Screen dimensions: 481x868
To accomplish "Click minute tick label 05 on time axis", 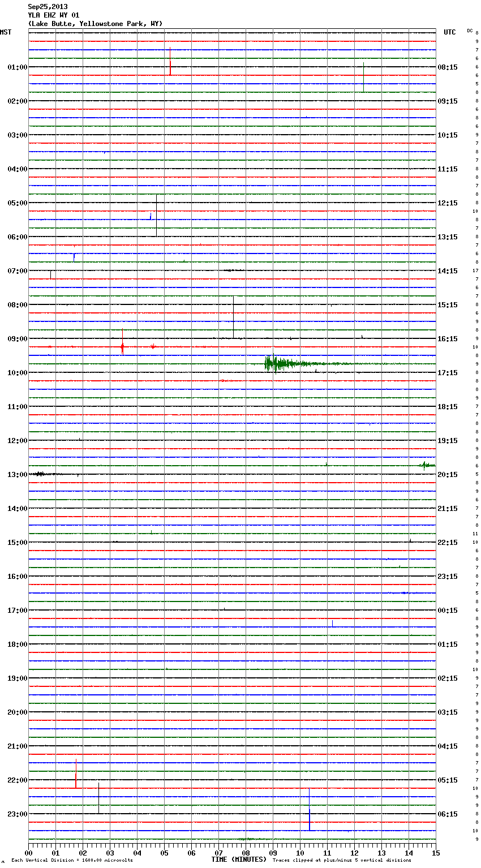I will coord(164,853).
